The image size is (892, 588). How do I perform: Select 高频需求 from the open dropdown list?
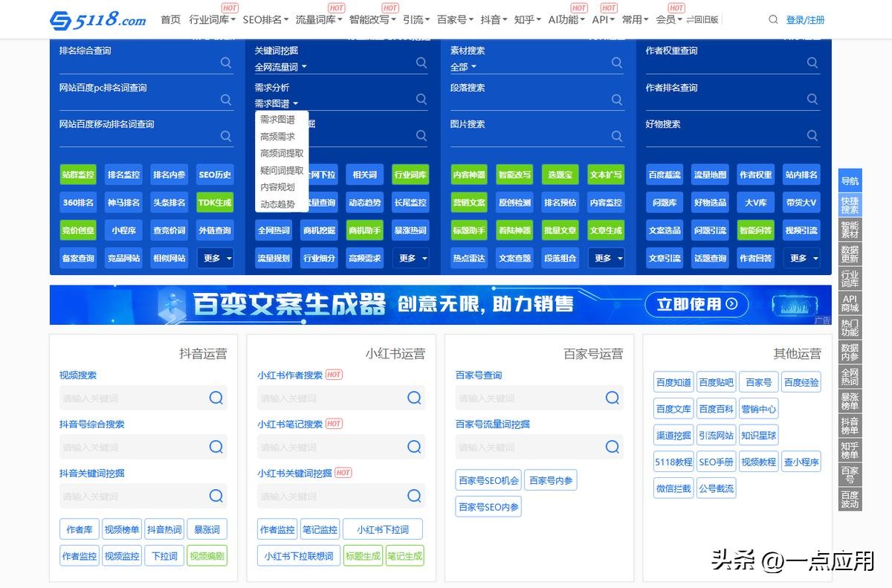[x=277, y=137]
